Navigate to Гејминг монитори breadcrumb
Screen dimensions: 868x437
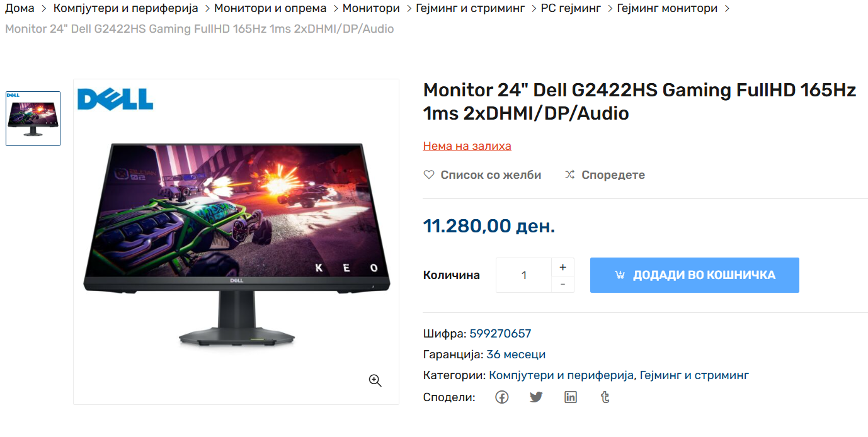coord(667,8)
